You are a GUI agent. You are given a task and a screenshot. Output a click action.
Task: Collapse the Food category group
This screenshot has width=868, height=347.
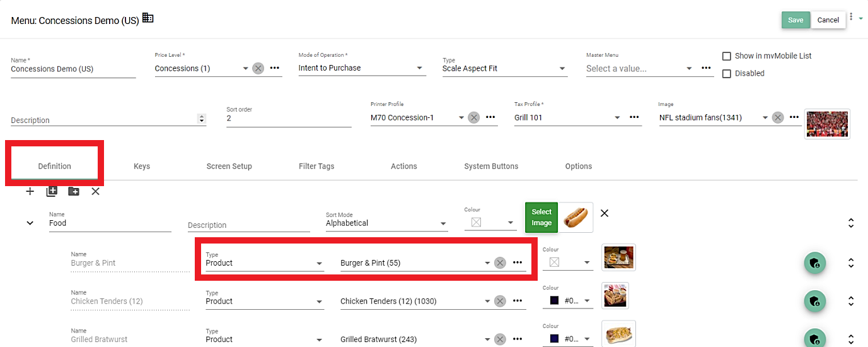click(x=30, y=223)
